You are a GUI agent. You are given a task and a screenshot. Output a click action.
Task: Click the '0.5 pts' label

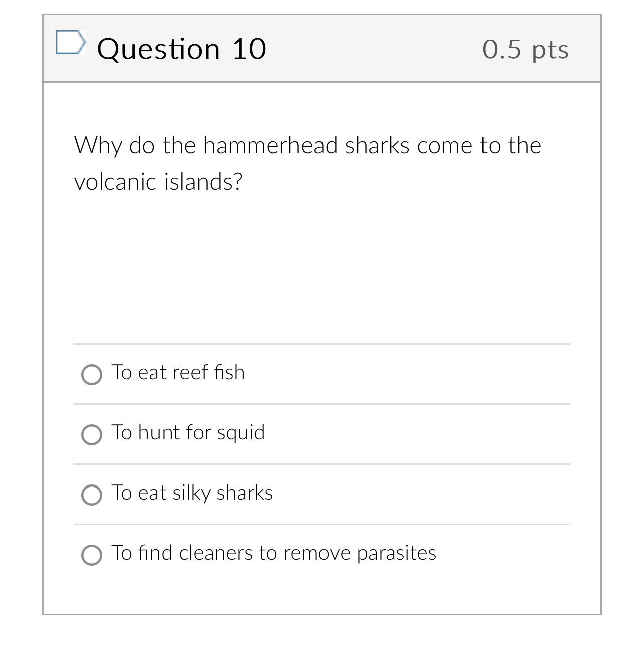tap(525, 48)
